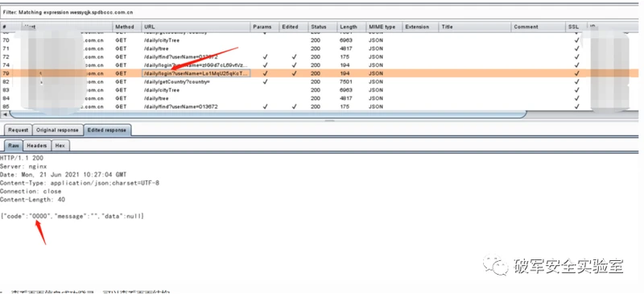644x294 pixels.
Task: Switch to the Request tab
Action: point(18,130)
